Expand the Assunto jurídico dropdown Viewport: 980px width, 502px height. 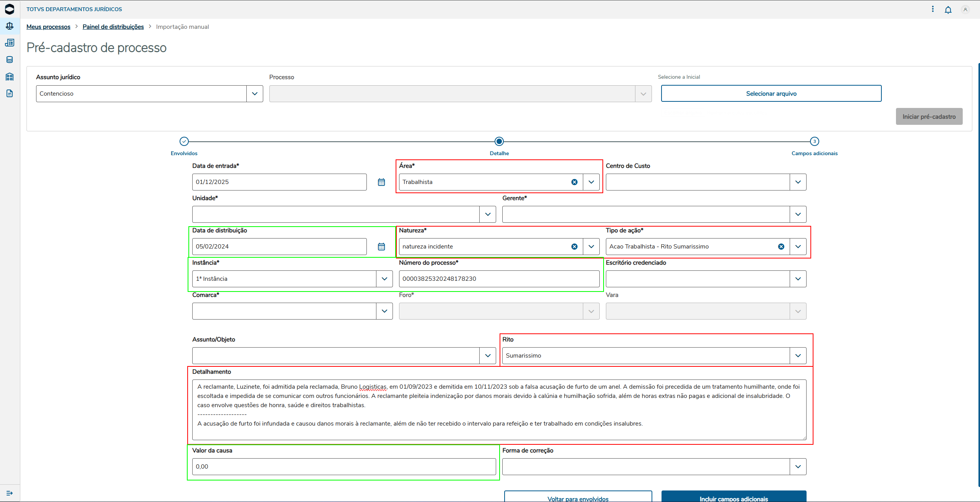(254, 94)
